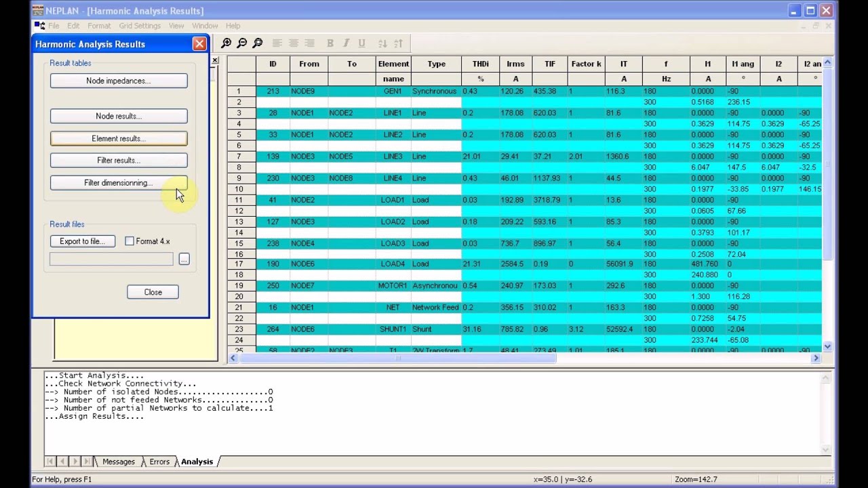Image resolution: width=868 pixels, height=488 pixels.
Task: Click the Node results button
Action: click(119, 116)
